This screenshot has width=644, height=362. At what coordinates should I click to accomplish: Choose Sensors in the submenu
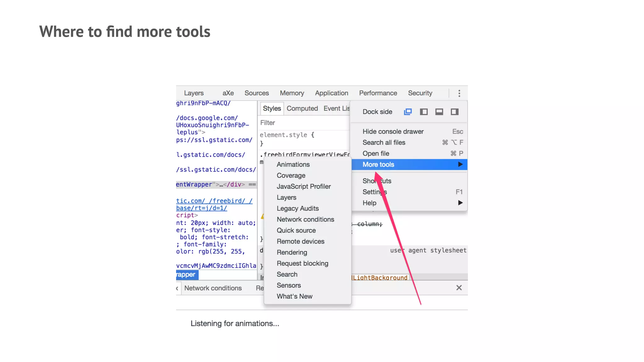[308, 286]
